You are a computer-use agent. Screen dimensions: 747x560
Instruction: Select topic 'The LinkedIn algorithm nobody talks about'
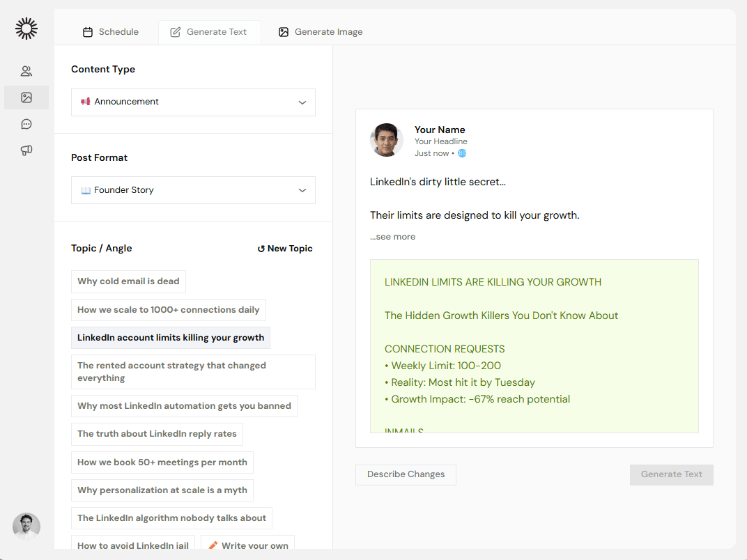172,518
